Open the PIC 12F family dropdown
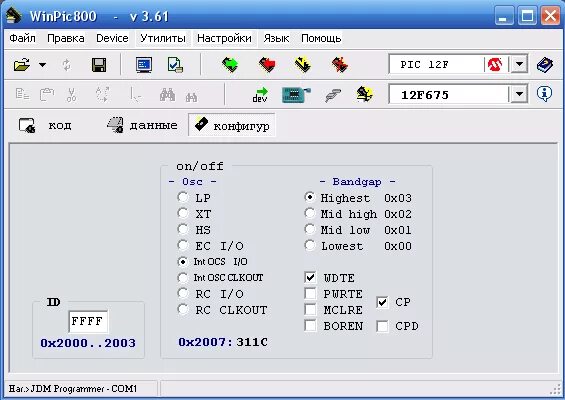565x400 pixels. click(519, 65)
